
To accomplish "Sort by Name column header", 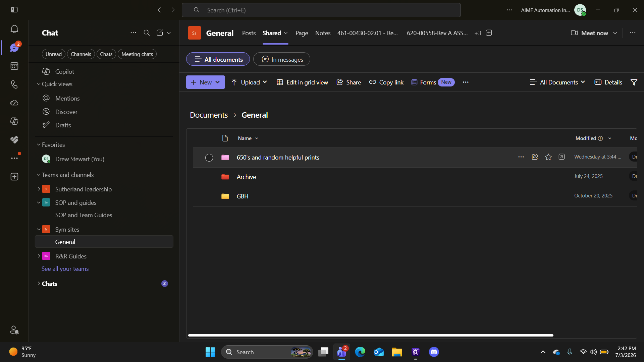I will click(248, 138).
